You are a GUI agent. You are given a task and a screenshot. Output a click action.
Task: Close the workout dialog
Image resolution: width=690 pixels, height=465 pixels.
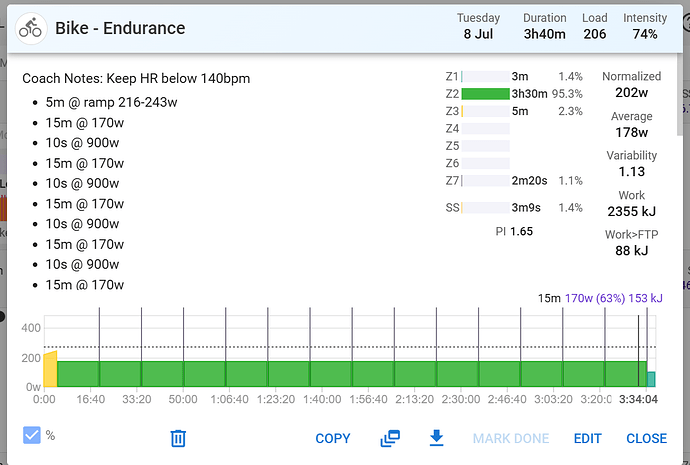646,438
